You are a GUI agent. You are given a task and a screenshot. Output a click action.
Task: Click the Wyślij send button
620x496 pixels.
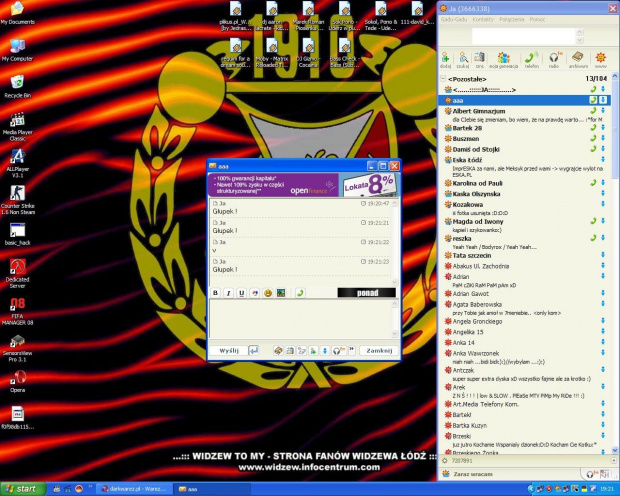coord(229,350)
